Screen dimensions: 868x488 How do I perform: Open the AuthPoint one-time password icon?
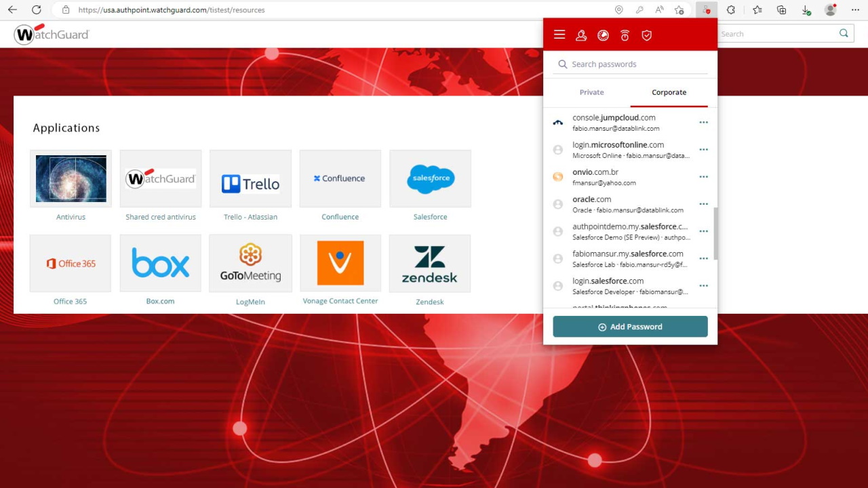click(625, 35)
